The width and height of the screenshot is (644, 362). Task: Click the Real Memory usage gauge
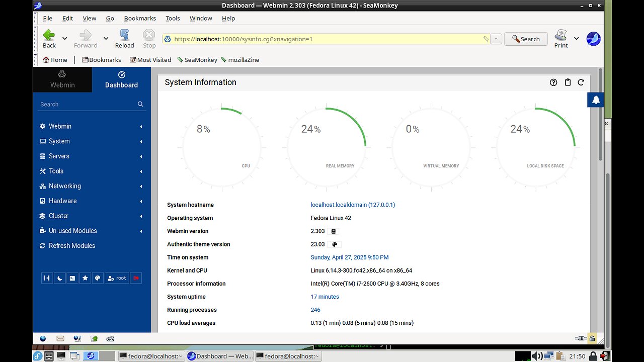(x=327, y=147)
